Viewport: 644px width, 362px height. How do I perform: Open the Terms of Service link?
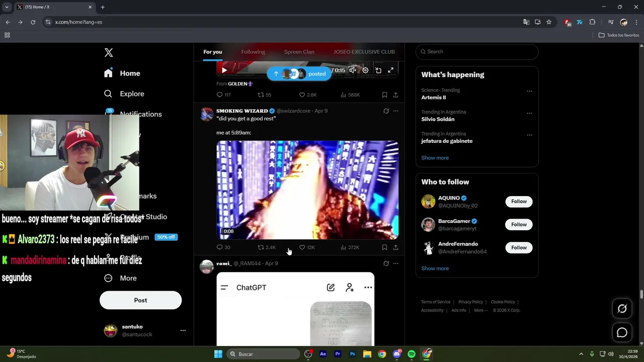(x=436, y=302)
